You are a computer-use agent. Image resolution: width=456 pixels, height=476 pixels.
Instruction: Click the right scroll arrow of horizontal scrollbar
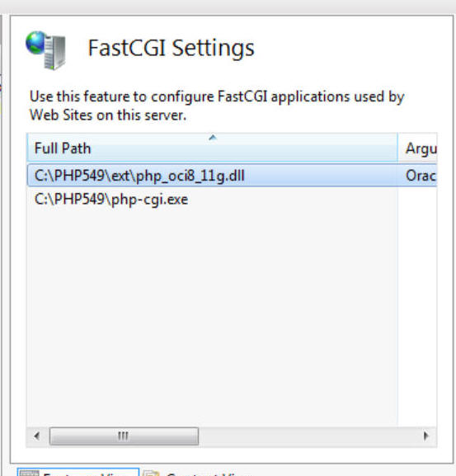[x=426, y=436]
